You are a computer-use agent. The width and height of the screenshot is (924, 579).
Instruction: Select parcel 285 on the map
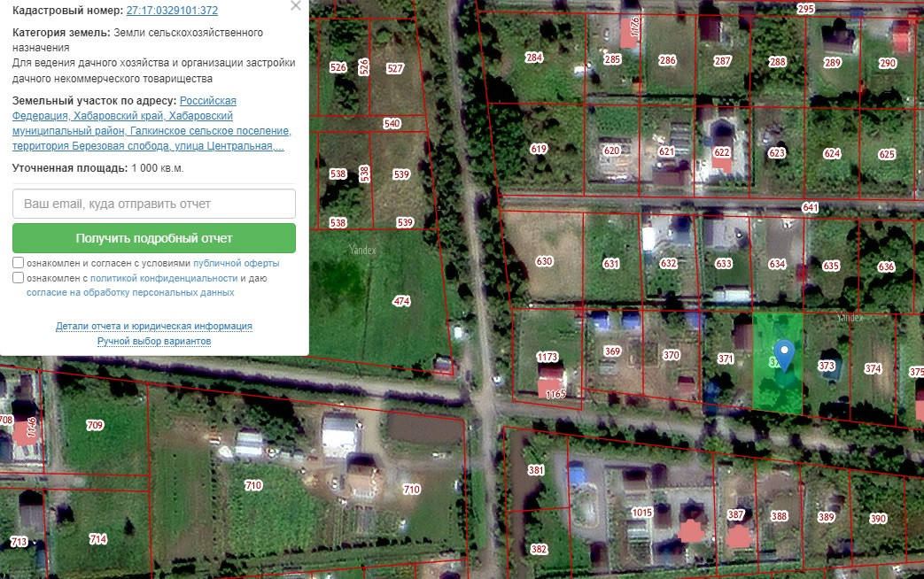tap(612, 59)
